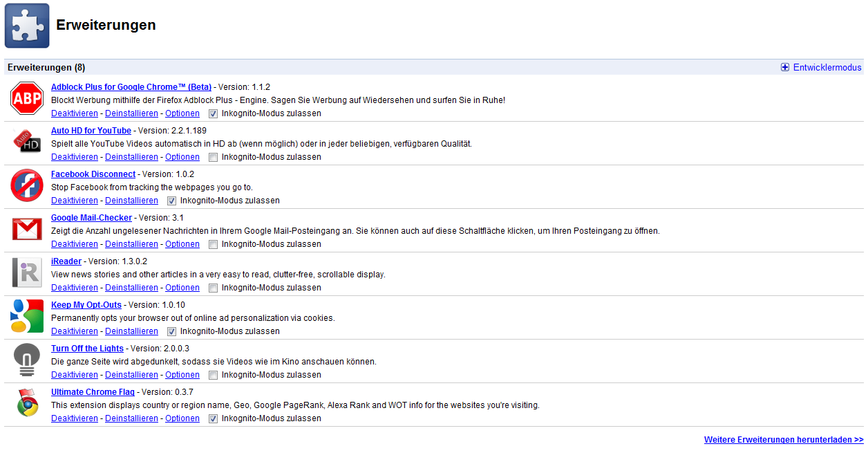Click the Google Mail-Checker envelope icon
This screenshot has width=868, height=453.
(x=27, y=229)
